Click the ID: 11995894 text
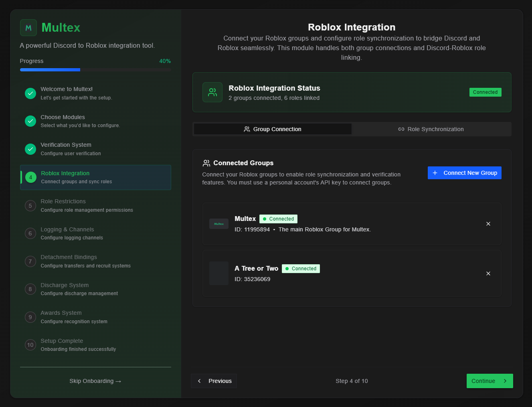This screenshot has height=407, width=532. 252,229
